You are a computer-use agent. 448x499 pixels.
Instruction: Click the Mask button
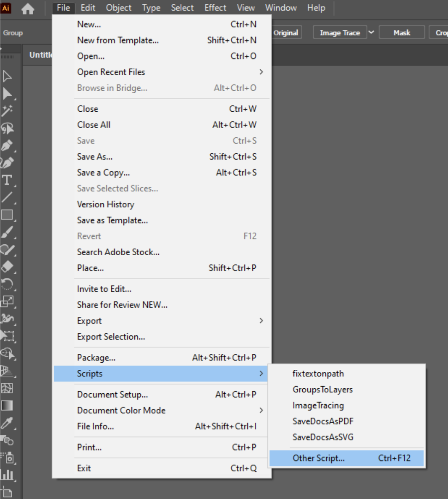pos(402,32)
